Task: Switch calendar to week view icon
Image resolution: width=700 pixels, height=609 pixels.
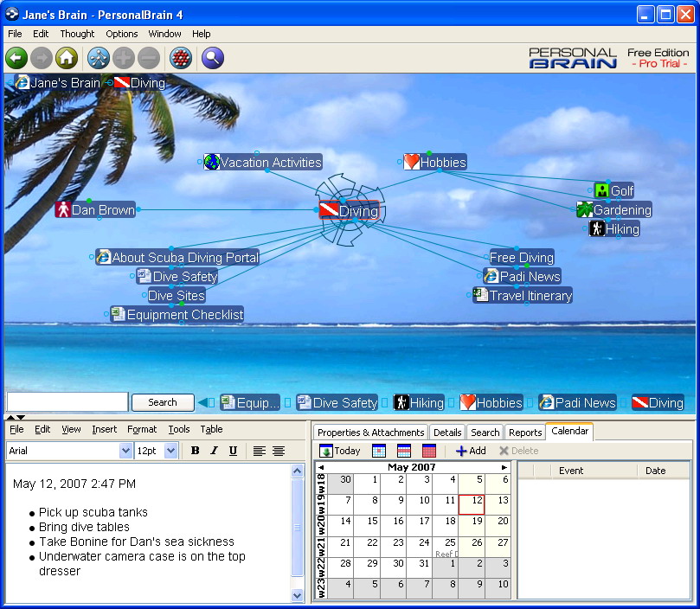Action: click(404, 451)
